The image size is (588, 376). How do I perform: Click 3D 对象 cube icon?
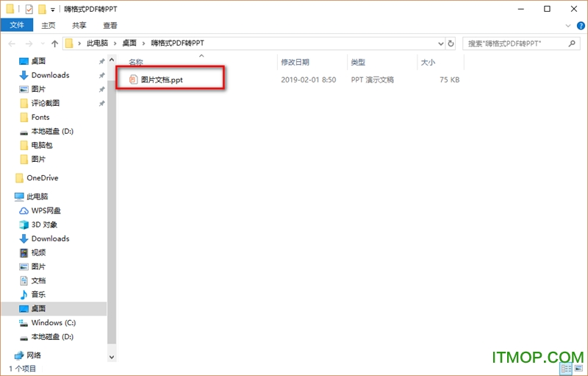24,224
